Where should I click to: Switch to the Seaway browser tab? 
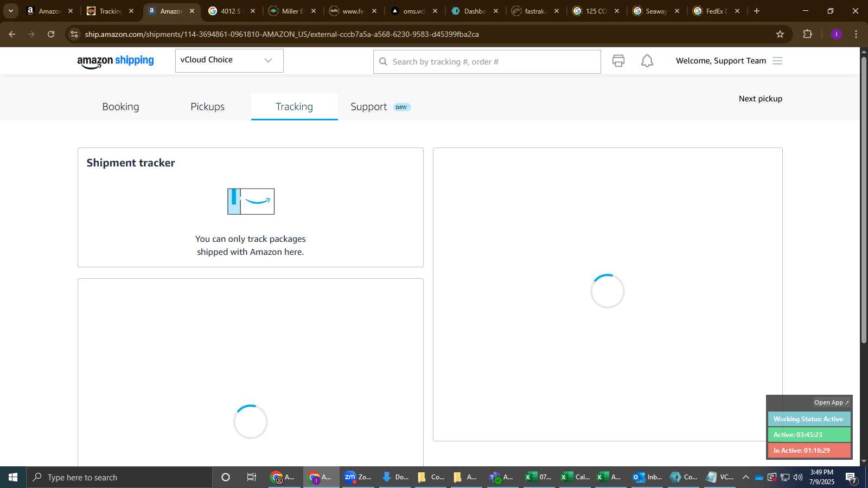(x=656, y=11)
